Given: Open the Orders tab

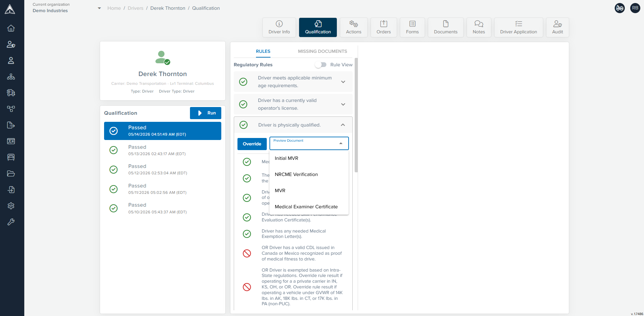Looking at the screenshot, I should pos(384,27).
